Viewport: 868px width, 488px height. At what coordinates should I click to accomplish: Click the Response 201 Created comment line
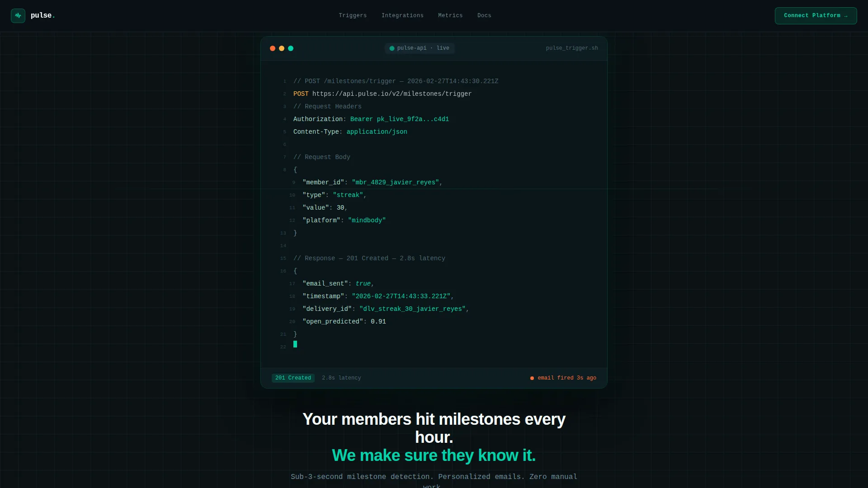pos(369,258)
